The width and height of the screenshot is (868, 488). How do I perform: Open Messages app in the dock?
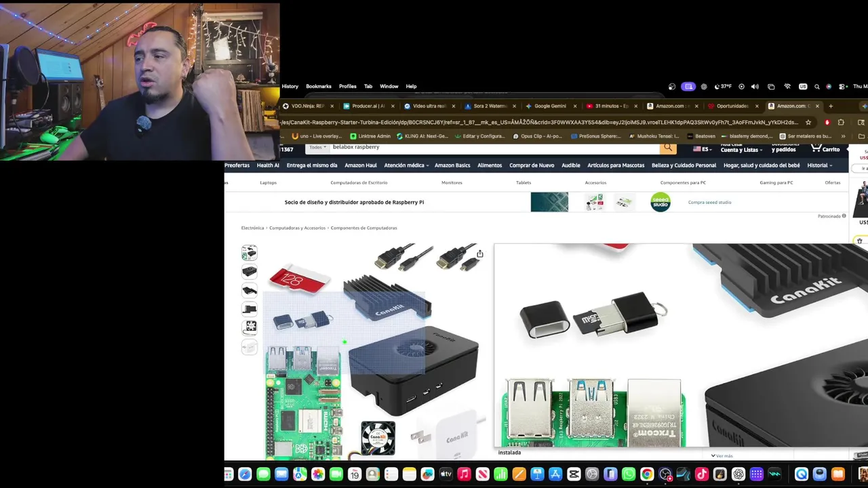click(263, 474)
